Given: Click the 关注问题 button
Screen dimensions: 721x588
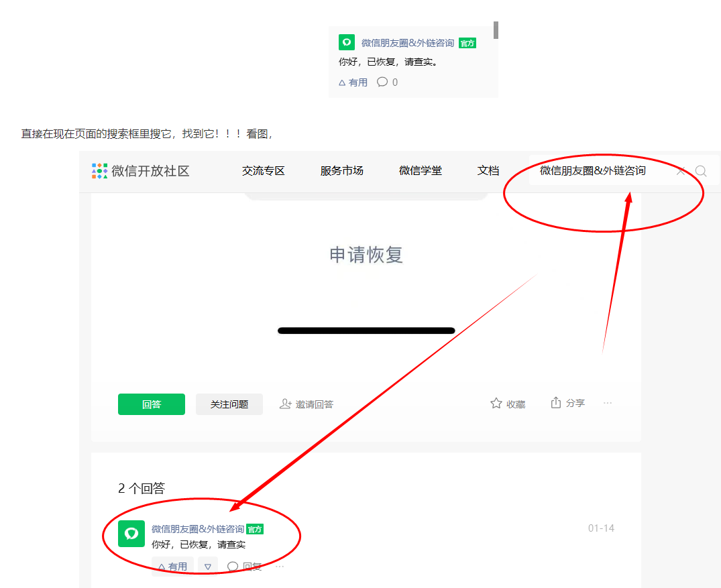Looking at the screenshot, I should pos(229,404).
